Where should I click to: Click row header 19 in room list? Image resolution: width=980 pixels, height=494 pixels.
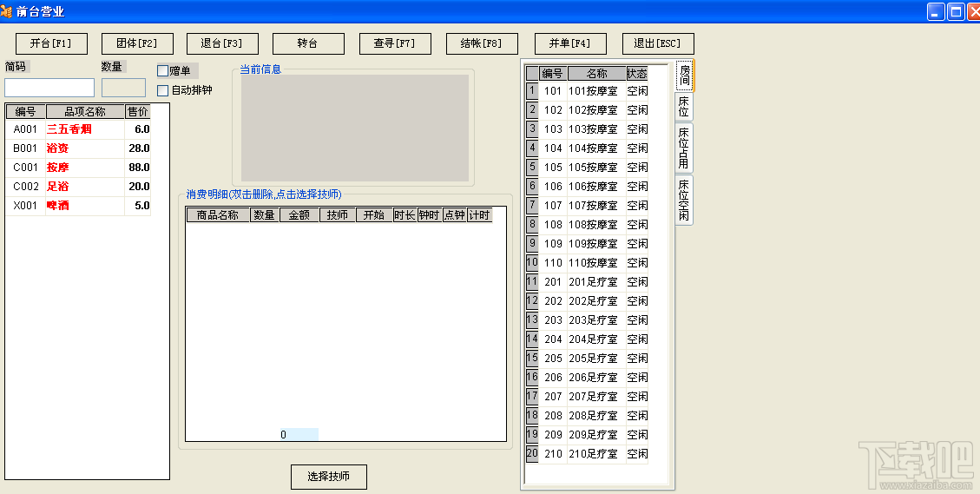click(532, 435)
